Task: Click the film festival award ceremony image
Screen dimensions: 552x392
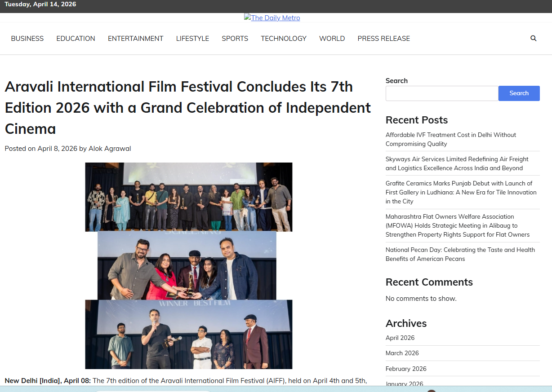Action: click(188, 265)
